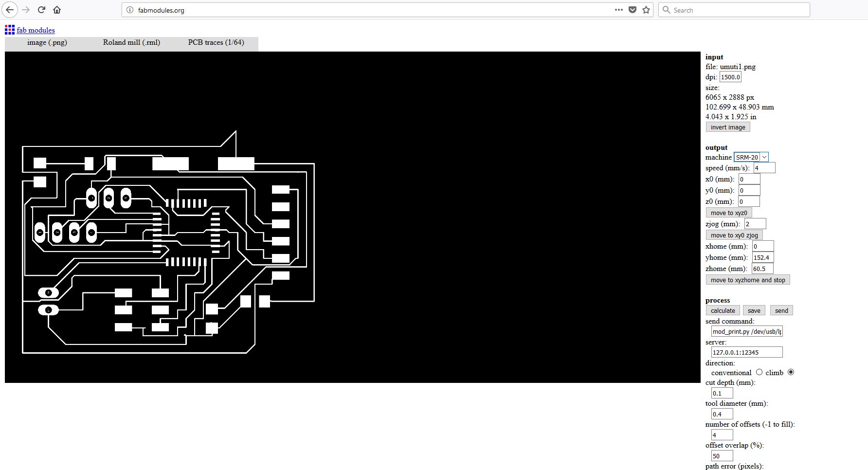This screenshot has width=868, height=470.
Task: Save page to Pocket icon
Action: click(x=633, y=10)
